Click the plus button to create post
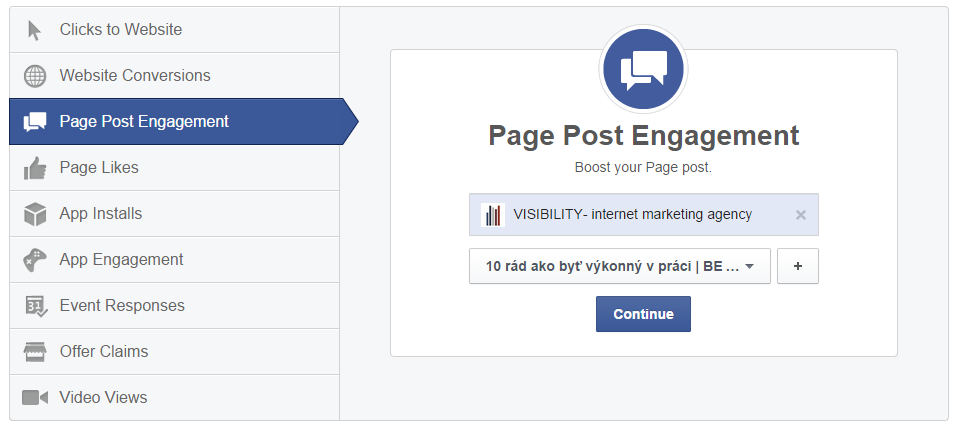The height and width of the screenshot is (429, 958). pyautogui.click(x=797, y=267)
